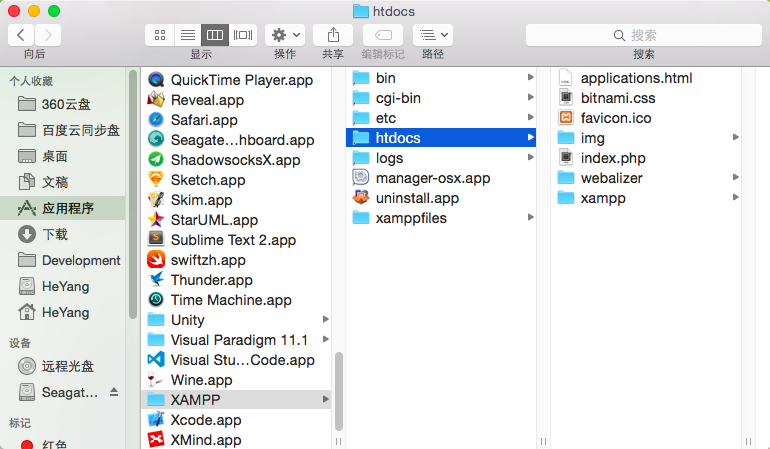The image size is (770, 449).
Task: Select Reveal.app in the list
Action: 238,100
